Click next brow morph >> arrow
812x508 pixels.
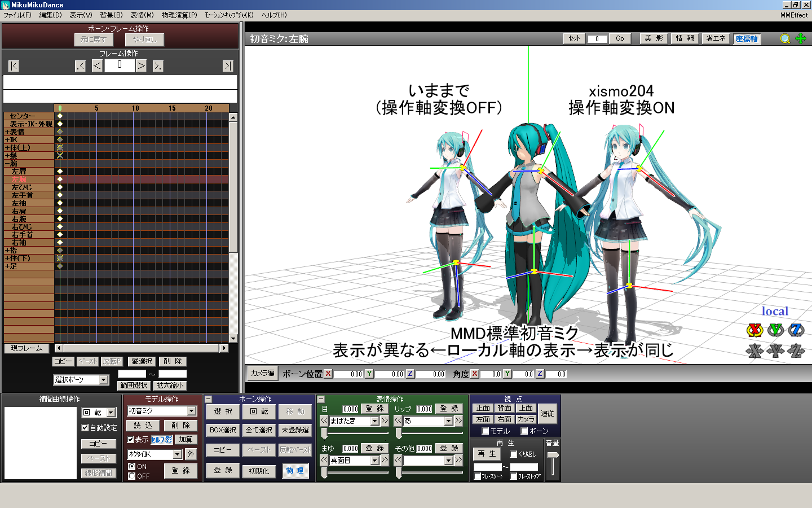[385, 460]
